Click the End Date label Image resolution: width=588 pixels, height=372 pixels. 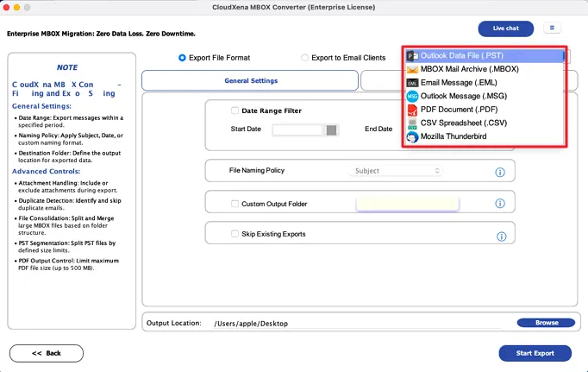pos(378,129)
